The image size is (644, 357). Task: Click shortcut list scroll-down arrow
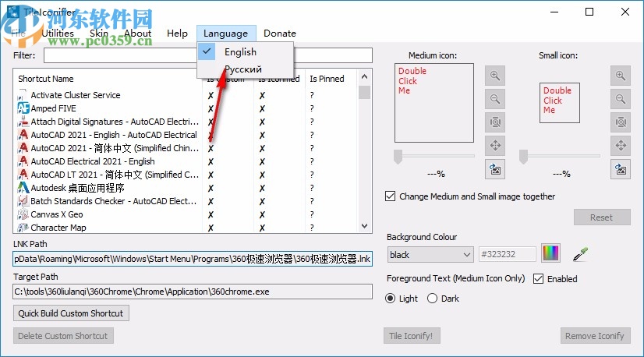(364, 226)
